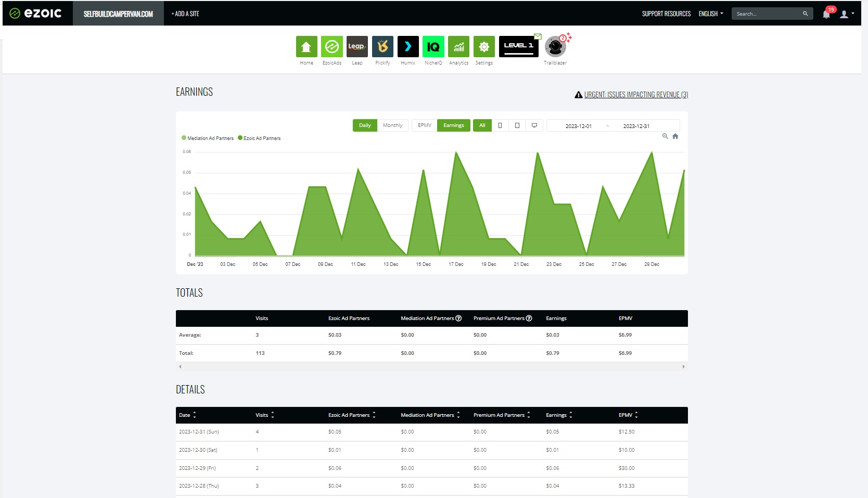Open the SELFBUILDCAMPERVAN.COM site tab
Image resolution: width=868 pixels, height=498 pixels.
[118, 14]
